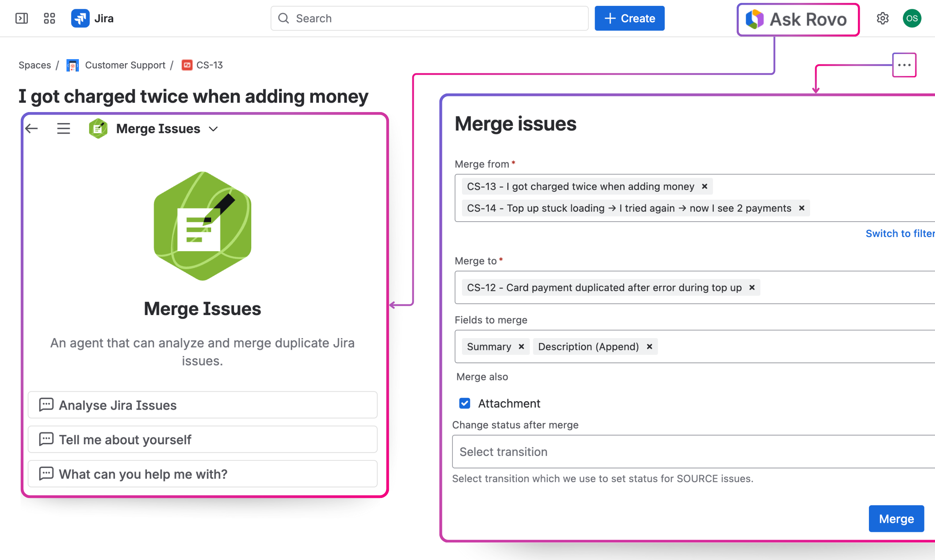This screenshot has width=935, height=560.
Task: Expand the Merge Issues agent dropdown
Action: point(213,129)
